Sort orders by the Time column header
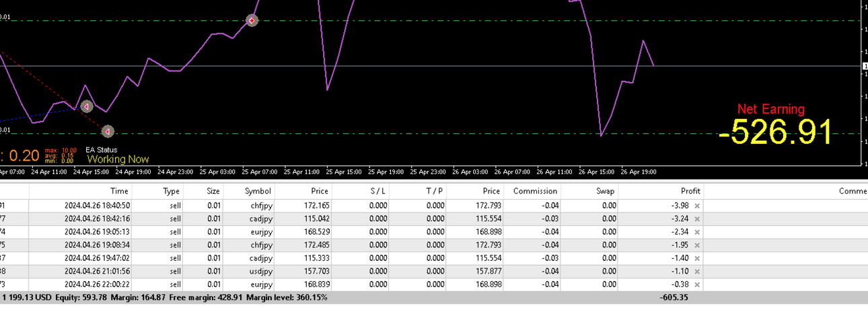 click(x=80, y=192)
